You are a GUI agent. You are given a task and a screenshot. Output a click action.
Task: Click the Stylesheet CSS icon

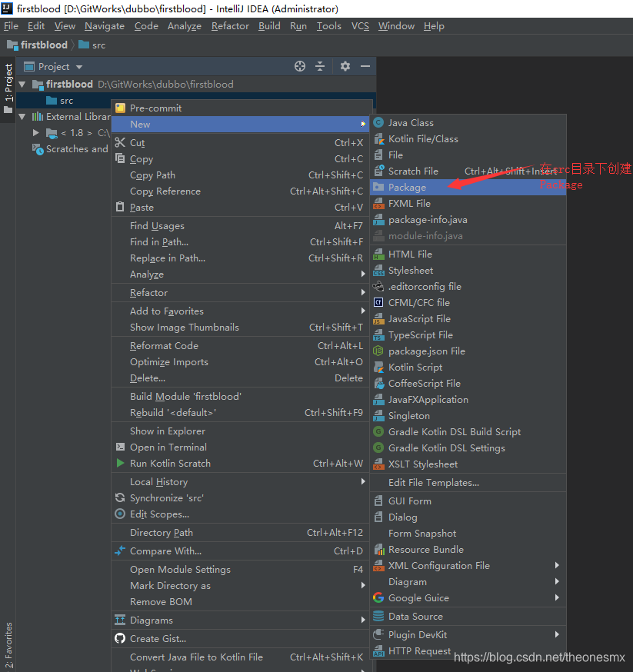[378, 271]
